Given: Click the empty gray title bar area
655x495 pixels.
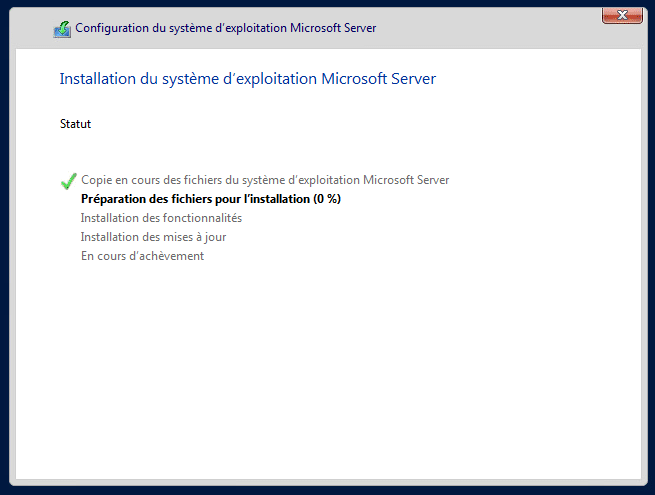Looking at the screenshot, I should (480, 28).
